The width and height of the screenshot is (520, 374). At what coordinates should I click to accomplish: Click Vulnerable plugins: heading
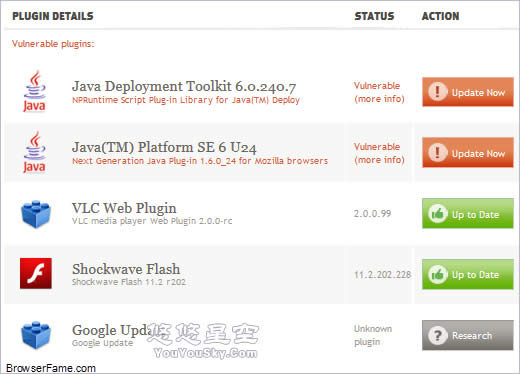[x=53, y=44]
